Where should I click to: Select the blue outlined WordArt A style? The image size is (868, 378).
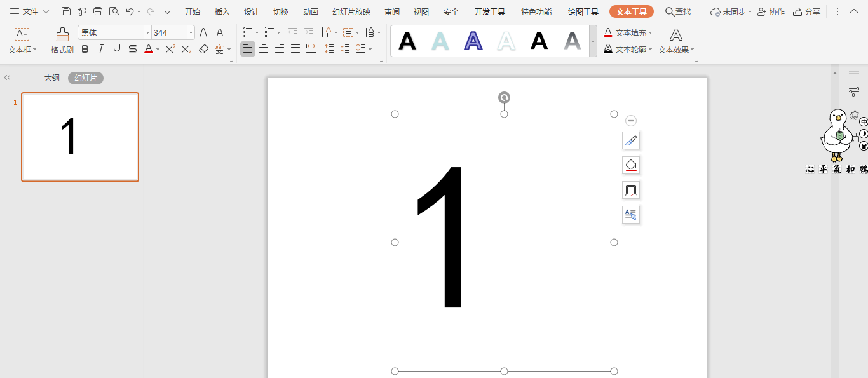(x=473, y=41)
